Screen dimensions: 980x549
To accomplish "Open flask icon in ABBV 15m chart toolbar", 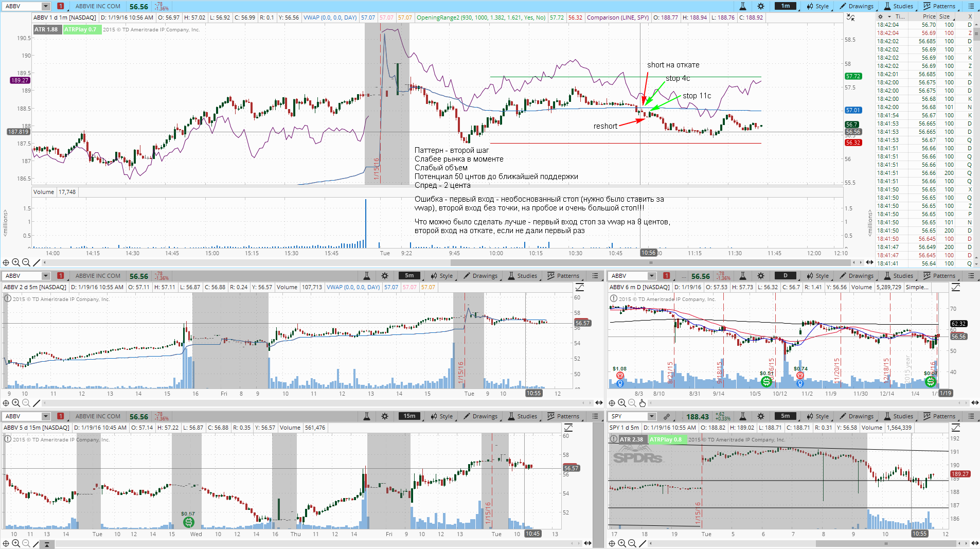I will pos(367,416).
